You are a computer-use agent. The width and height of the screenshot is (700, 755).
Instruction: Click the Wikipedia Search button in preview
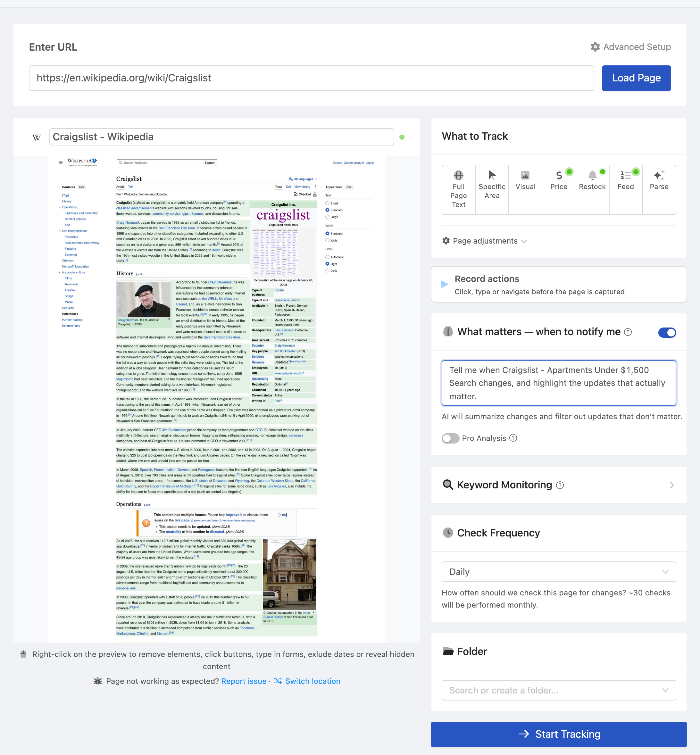coord(210,163)
